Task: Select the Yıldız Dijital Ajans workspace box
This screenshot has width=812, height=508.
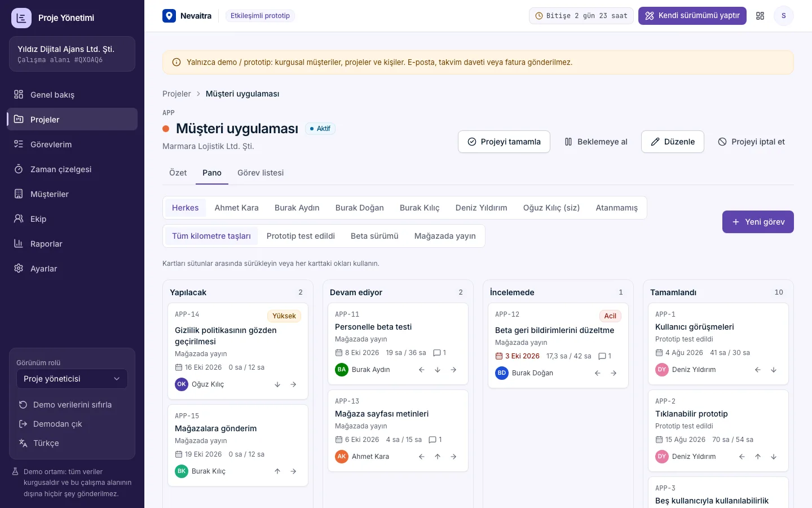Action: click(x=72, y=54)
